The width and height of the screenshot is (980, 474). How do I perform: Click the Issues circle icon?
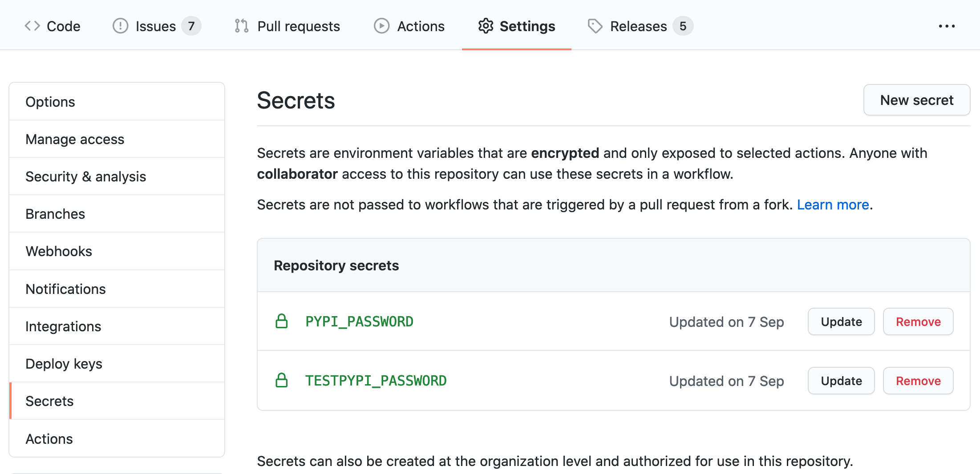tap(120, 26)
